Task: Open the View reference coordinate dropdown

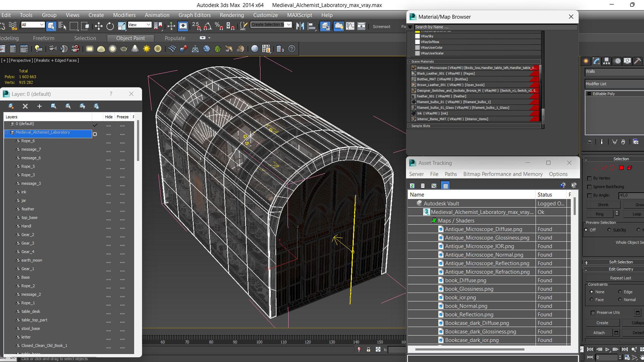Action: click(x=140, y=25)
